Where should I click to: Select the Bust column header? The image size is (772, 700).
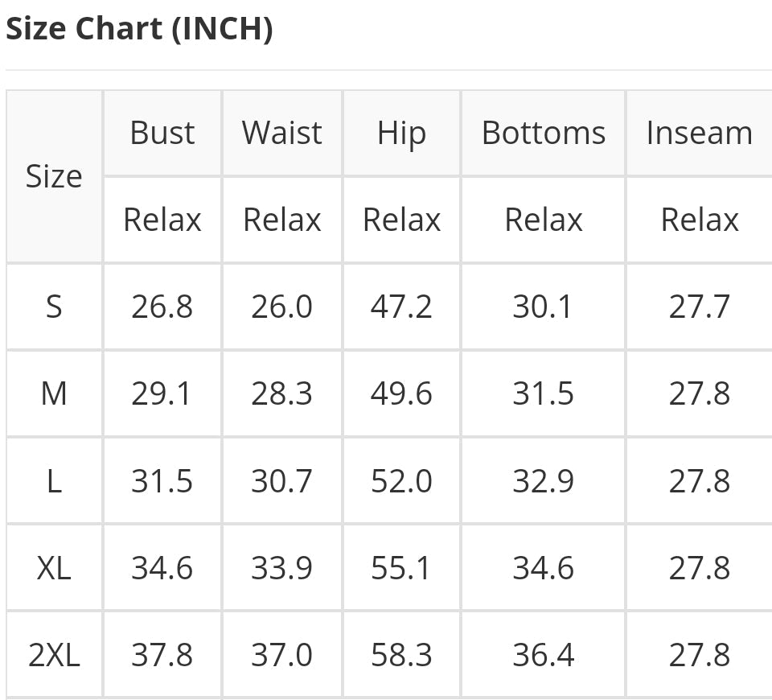pos(162,133)
